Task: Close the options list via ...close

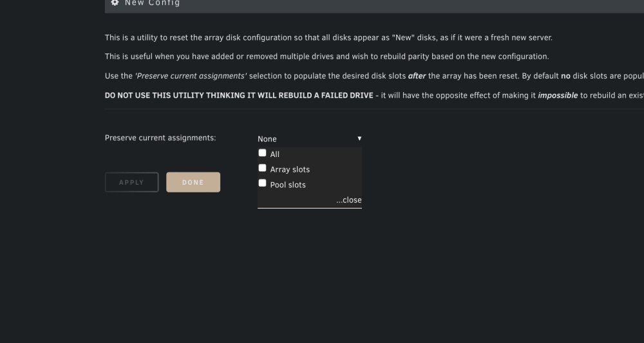Action: click(x=348, y=199)
